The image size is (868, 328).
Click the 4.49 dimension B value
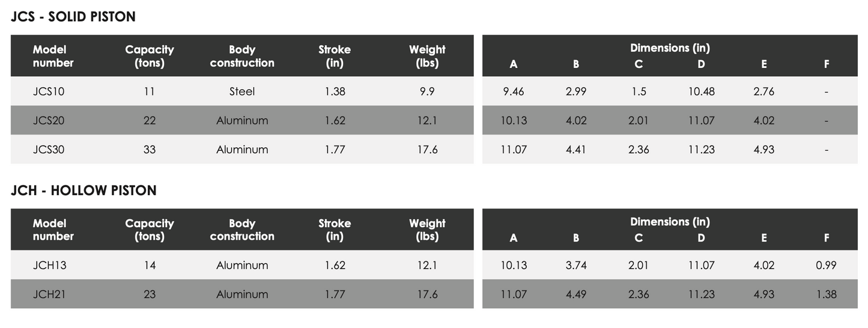[576, 294]
